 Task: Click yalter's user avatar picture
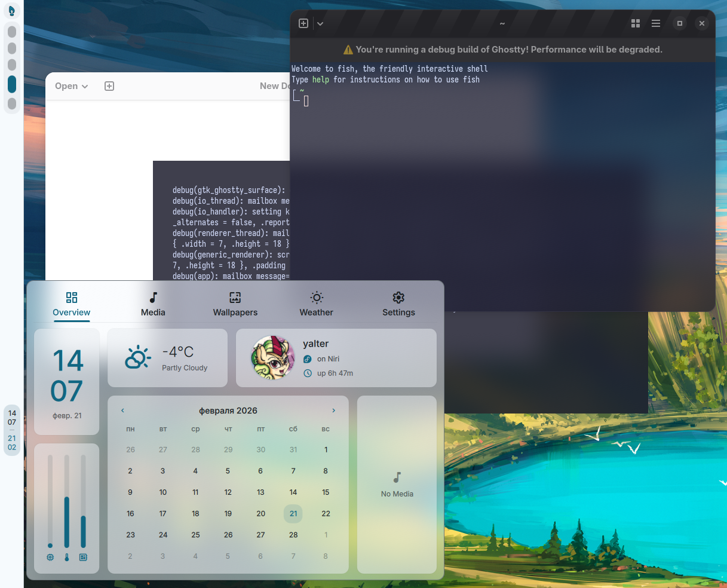click(273, 358)
